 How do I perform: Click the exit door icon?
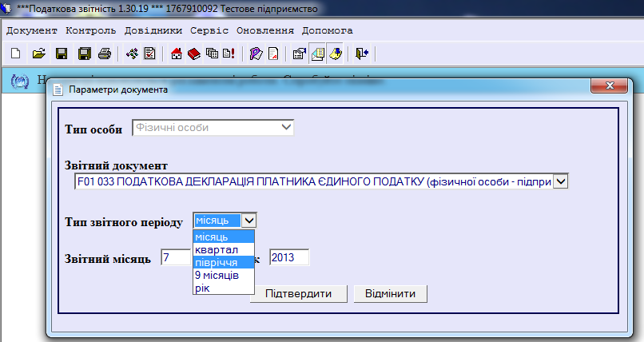tap(362, 54)
